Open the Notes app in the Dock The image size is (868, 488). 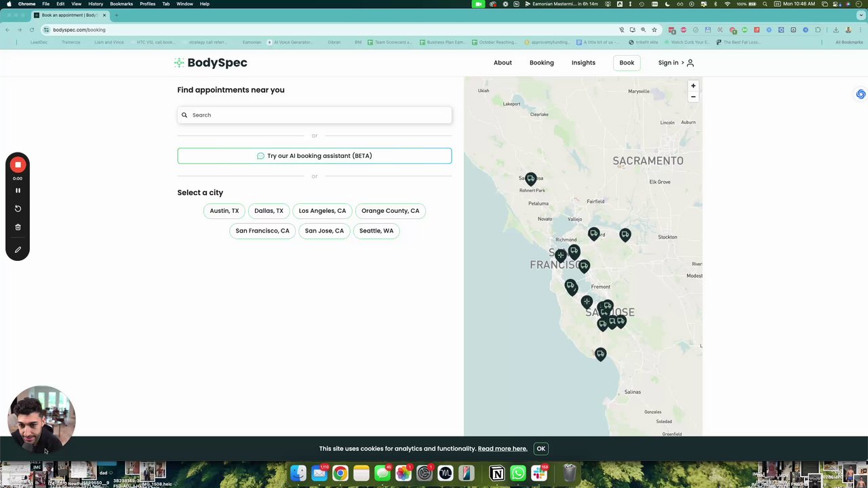(361, 473)
